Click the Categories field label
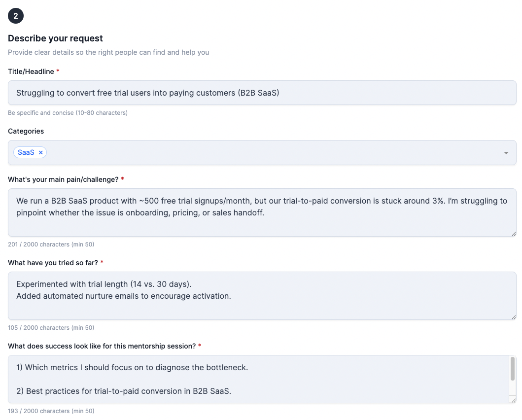 [x=26, y=131]
